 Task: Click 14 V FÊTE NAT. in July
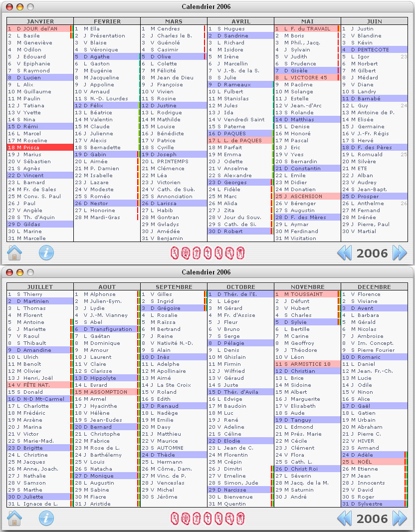[40, 385]
